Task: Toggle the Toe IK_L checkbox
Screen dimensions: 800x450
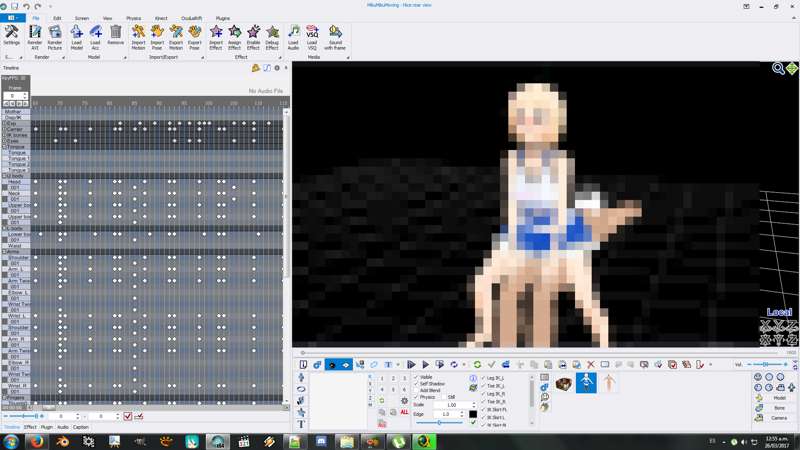Action: [x=483, y=386]
